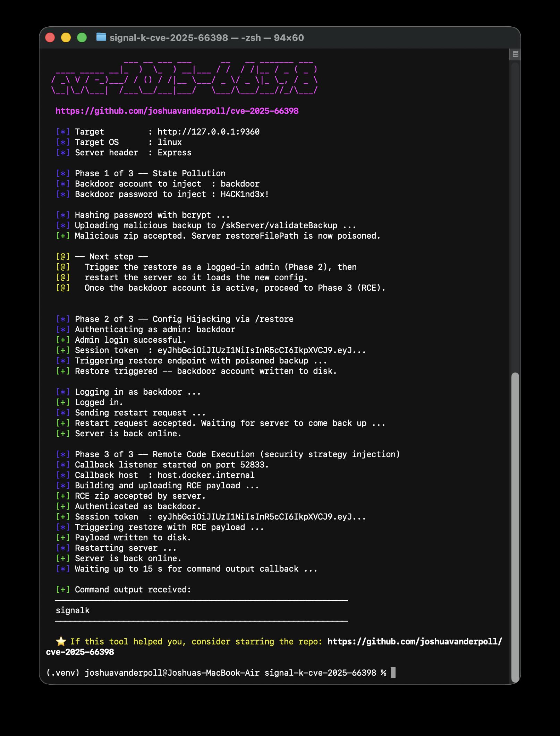The width and height of the screenshot is (560, 736).
Task: Click 'Triggering restore endpoint with poisoned backup' line
Action: pyautogui.click(x=192, y=361)
